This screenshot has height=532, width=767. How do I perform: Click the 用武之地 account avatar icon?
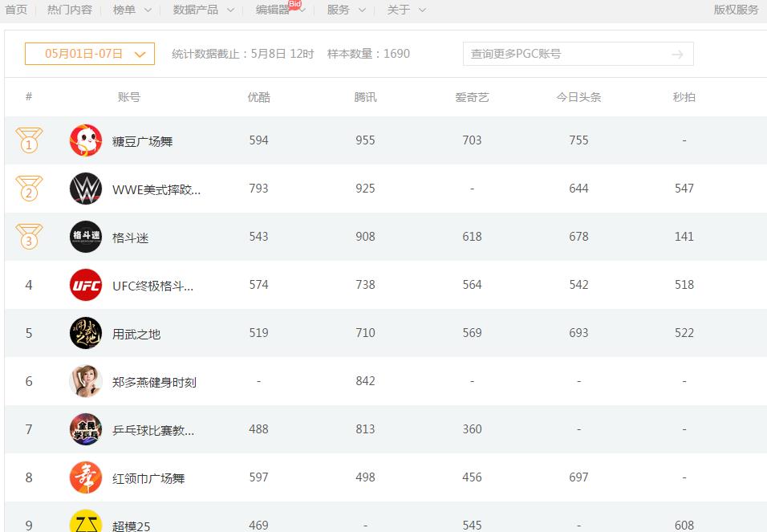86,333
